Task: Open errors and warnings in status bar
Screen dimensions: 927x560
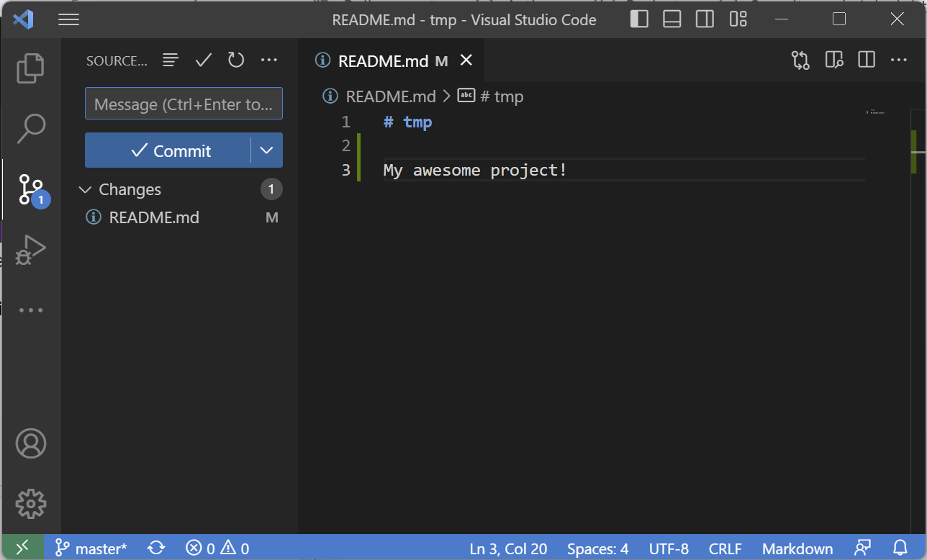Action: (217, 548)
